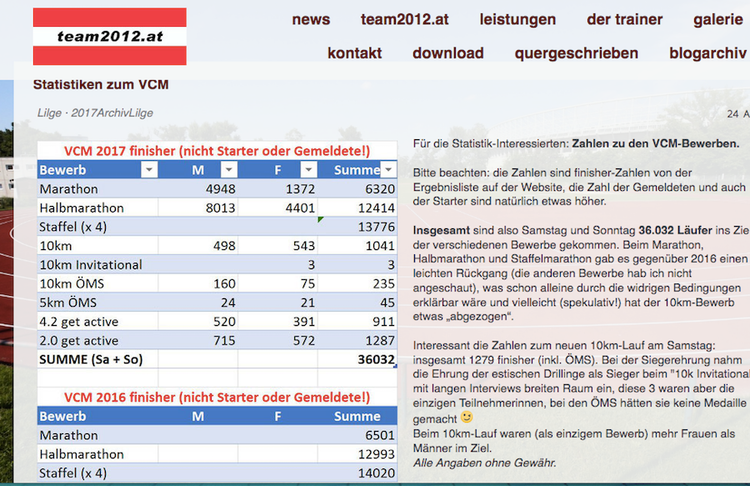Open the 2017ArchivLilge category link
Image resolution: width=750 pixels, height=486 pixels.
(x=112, y=113)
